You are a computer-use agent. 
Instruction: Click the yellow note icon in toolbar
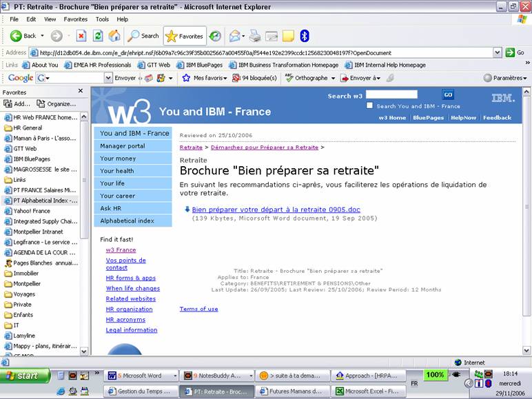(x=288, y=36)
